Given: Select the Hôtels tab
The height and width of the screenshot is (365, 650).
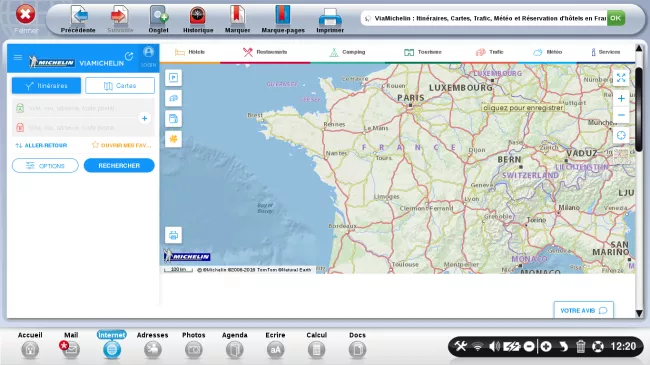Looking at the screenshot, I should click(190, 52).
